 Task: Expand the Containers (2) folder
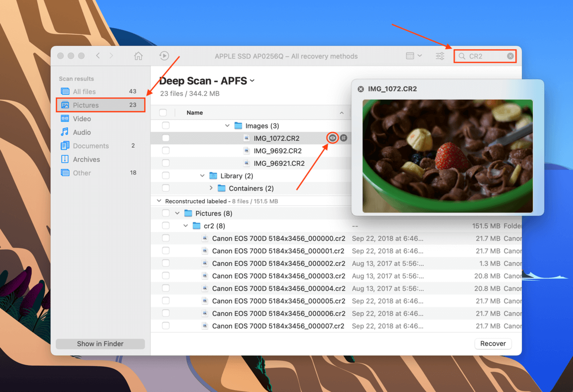coord(211,188)
